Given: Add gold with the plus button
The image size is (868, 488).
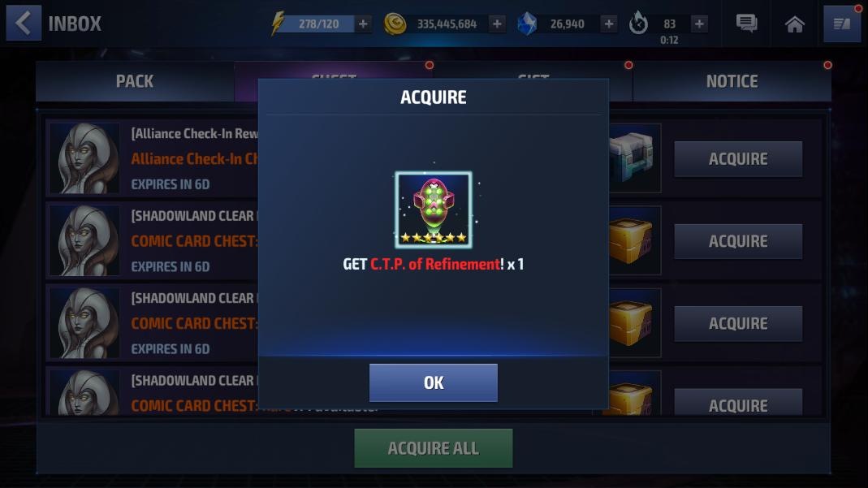Looking at the screenshot, I should point(497,24).
